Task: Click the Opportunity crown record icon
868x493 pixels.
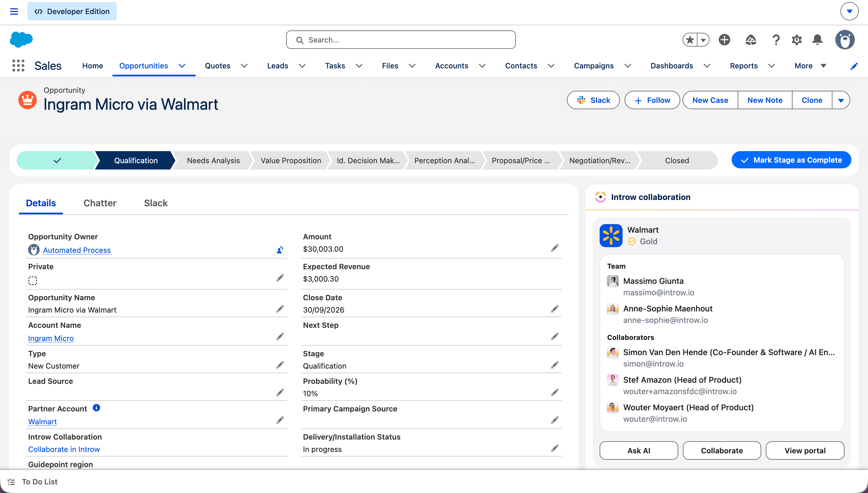Action: (27, 100)
